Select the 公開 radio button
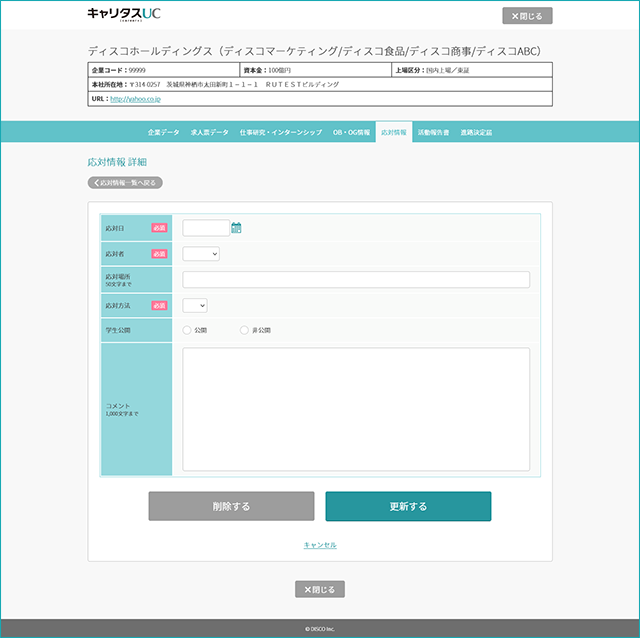 coord(187,330)
